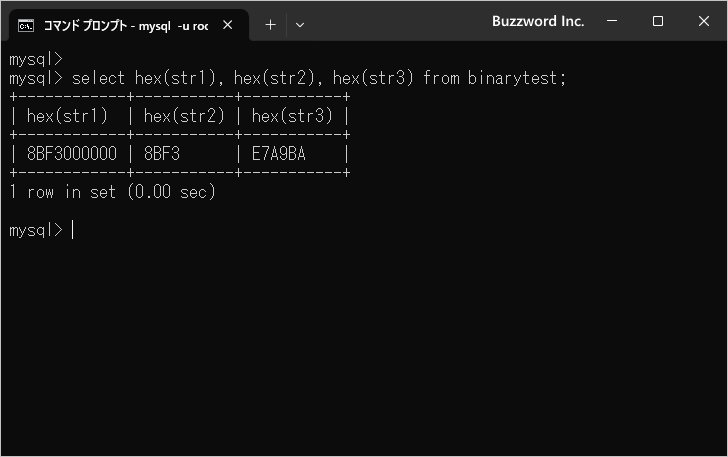Click the E7A9BA result value
The image size is (728, 457).
pos(279,154)
